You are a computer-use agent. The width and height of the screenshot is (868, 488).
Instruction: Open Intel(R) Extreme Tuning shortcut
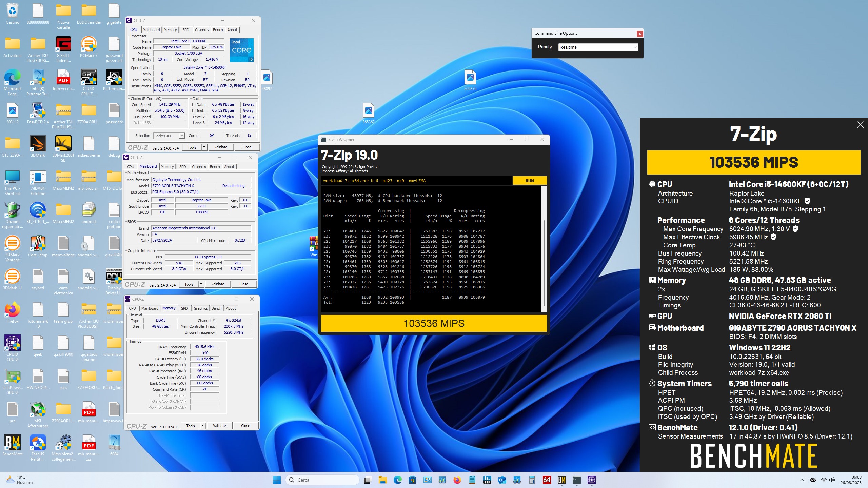tap(38, 82)
